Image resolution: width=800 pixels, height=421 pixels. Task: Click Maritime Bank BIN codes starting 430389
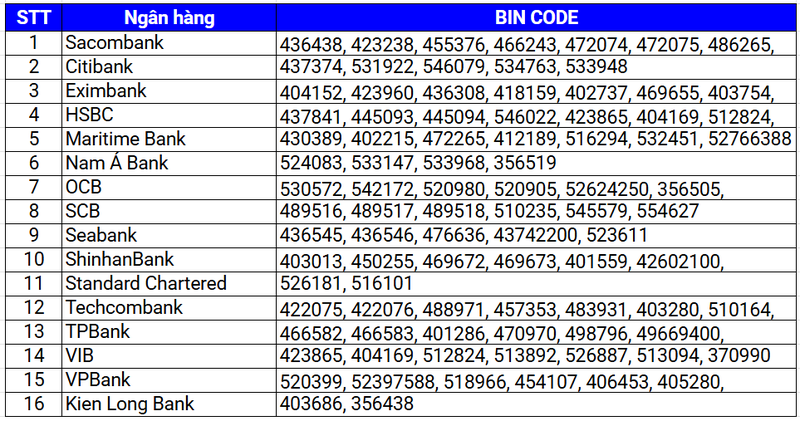tap(537, 139)
